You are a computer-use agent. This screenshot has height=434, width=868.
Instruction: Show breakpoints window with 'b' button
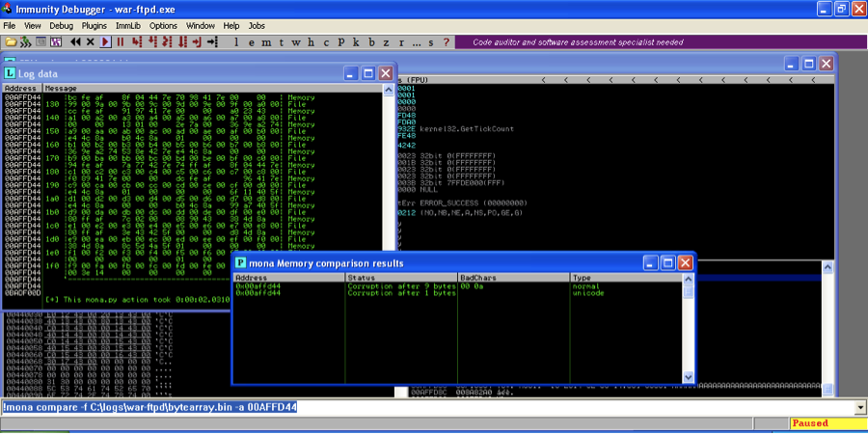click(371, 42)
